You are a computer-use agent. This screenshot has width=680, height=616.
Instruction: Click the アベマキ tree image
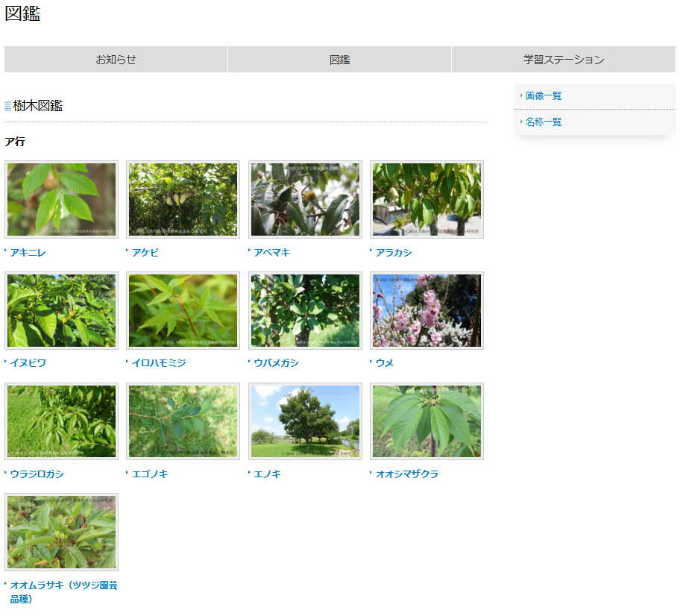click(305, 200)
